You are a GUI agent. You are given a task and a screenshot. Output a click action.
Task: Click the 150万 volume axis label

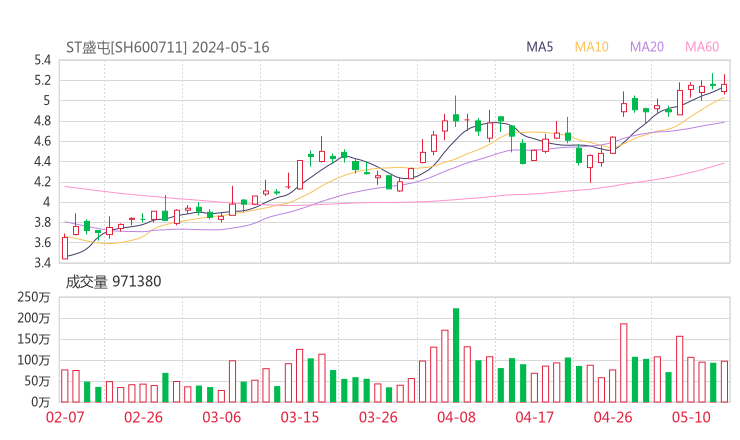pos(34,339)
